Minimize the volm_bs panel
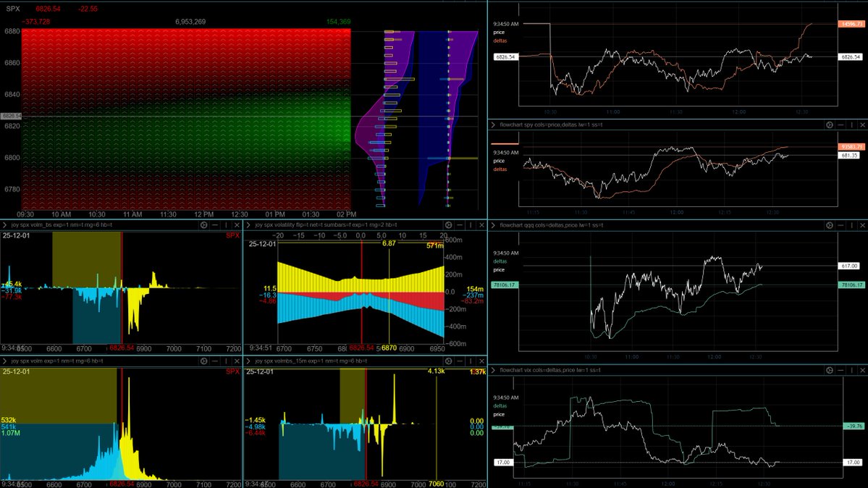Image resolution: width=868 pixels, height=488 pixels. pos(215,225)
